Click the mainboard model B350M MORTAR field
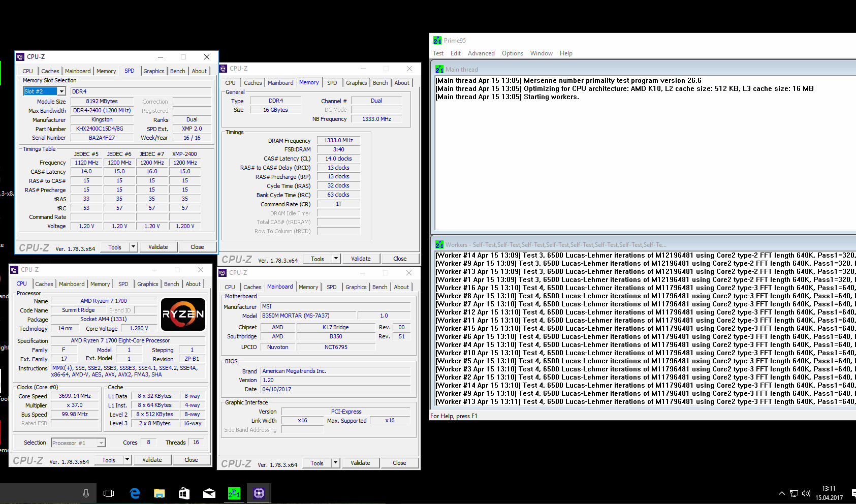Image resolution: width=856 pixels, height=504 pixels. 308,316
